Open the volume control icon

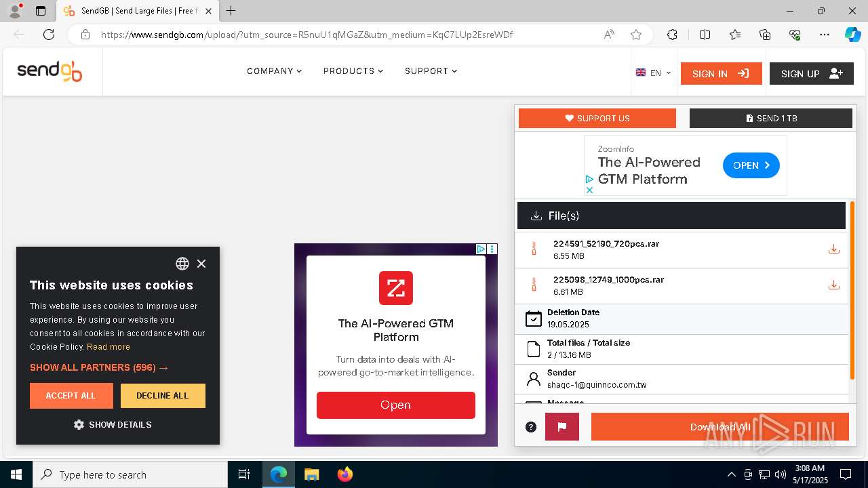(781, 474)
